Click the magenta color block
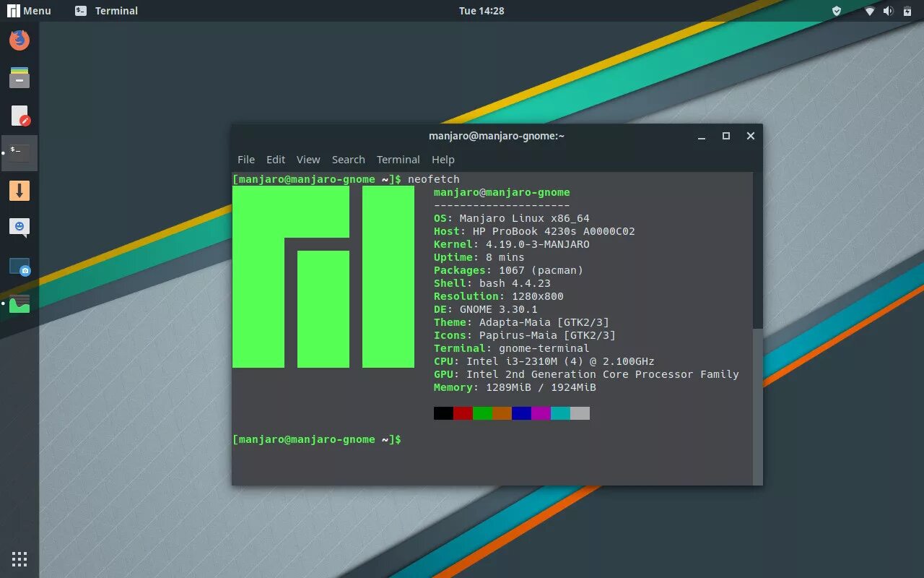 [541, 413]
